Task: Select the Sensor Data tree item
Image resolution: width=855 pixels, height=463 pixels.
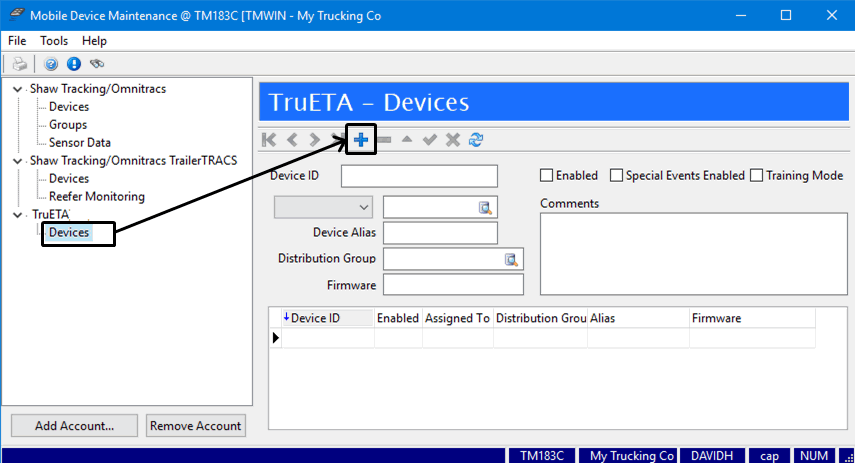Action: pyautogui.click(x=80, y=143)
